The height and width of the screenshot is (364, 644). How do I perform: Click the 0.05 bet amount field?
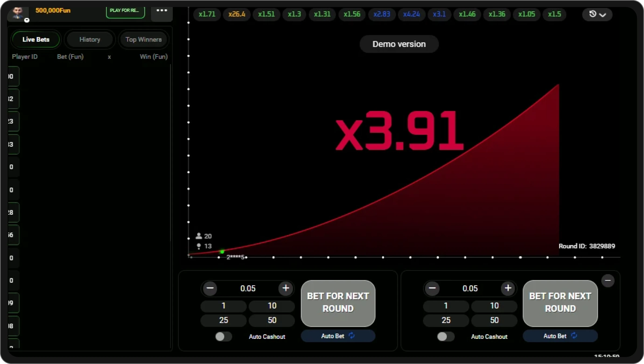coord(248,288)
